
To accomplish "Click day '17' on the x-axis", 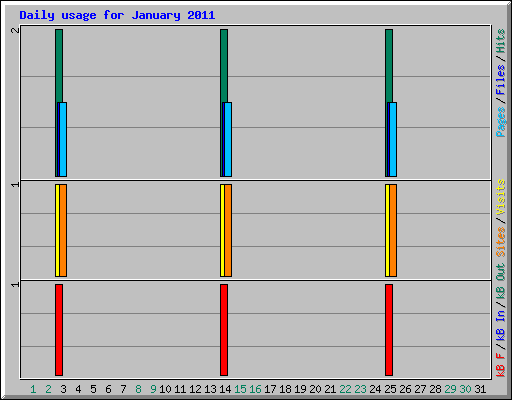I will pyautogui.click(x=270, y=389).
